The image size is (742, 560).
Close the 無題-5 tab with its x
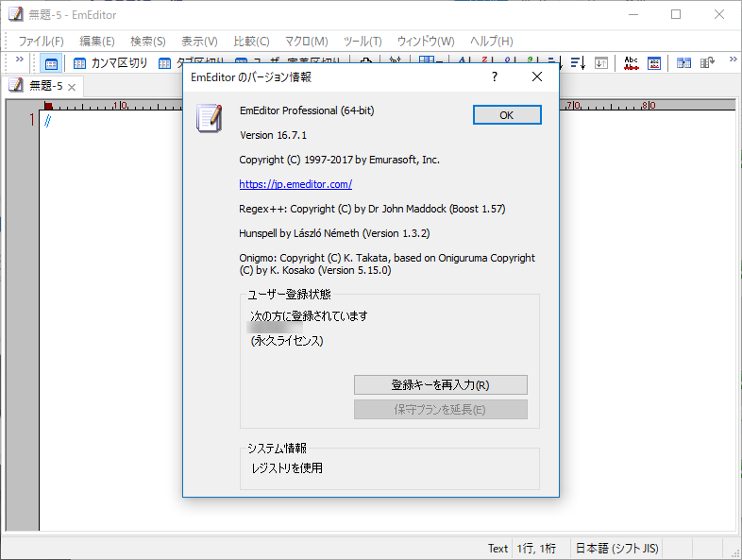pos(72,87)
